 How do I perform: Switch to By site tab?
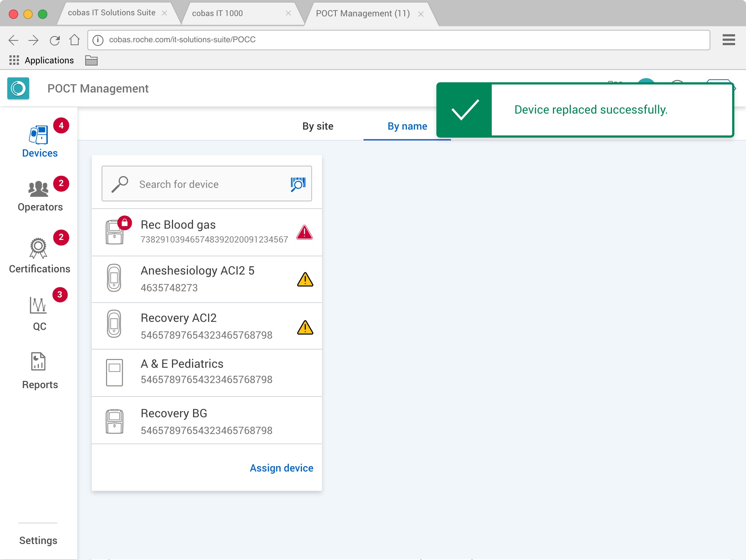(318, 126)
